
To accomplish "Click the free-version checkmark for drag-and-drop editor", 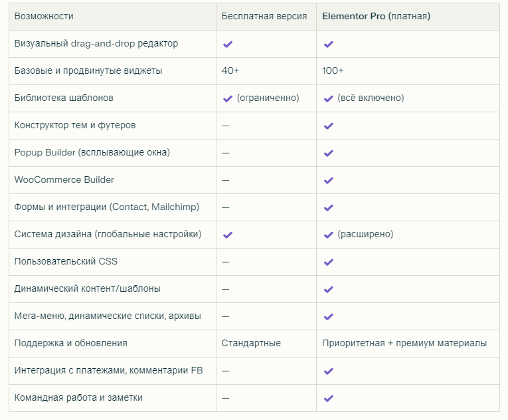I will coord(227,44).
